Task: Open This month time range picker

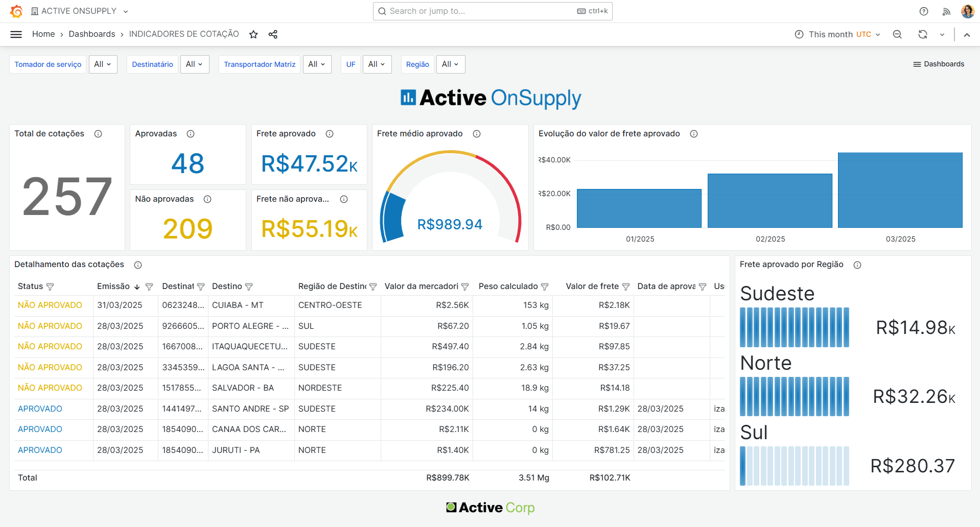Action: click(x=838, y=34)
